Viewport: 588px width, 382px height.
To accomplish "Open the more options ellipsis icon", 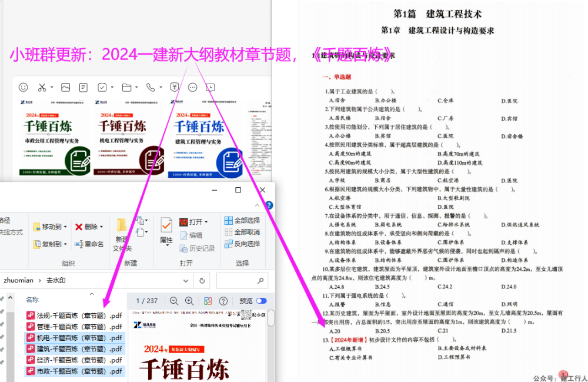I will pyautogui.click(x=193, y=88).
